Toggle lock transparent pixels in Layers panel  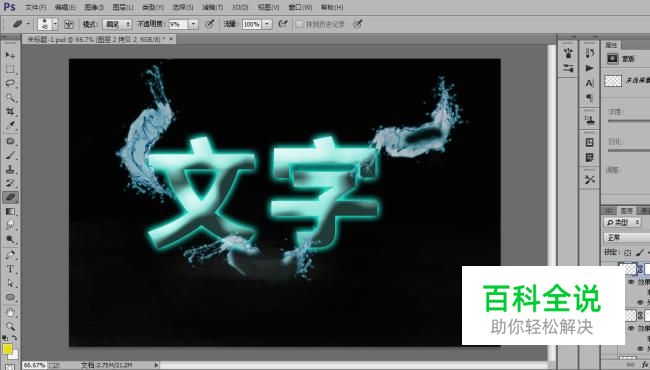pyautogui.click(x=628, y=253)
